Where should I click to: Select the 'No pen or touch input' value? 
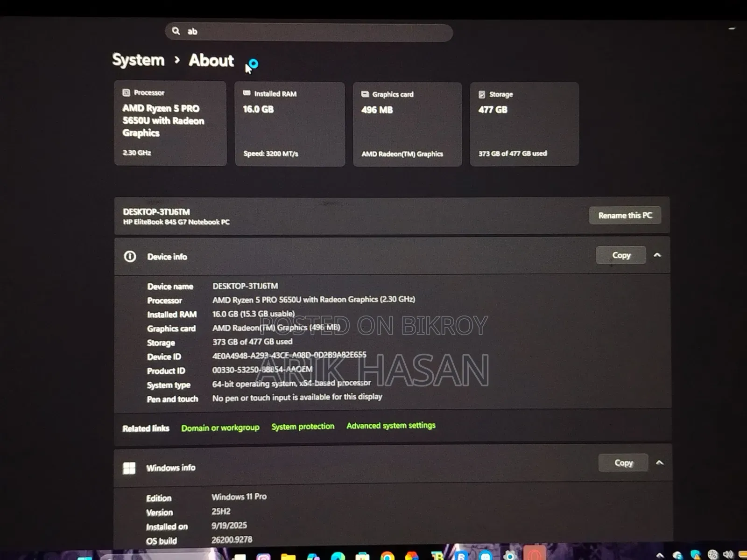coord(297,397)
